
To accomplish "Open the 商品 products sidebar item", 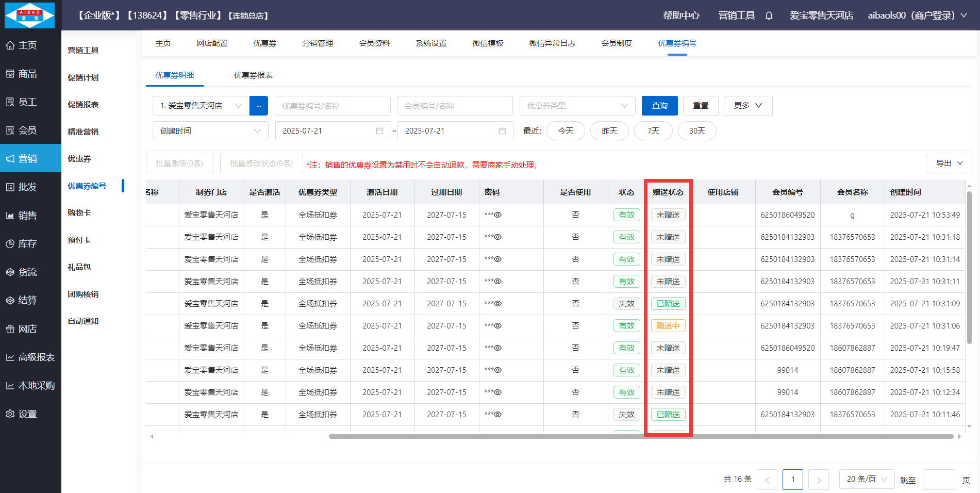I will pos(27,74).
